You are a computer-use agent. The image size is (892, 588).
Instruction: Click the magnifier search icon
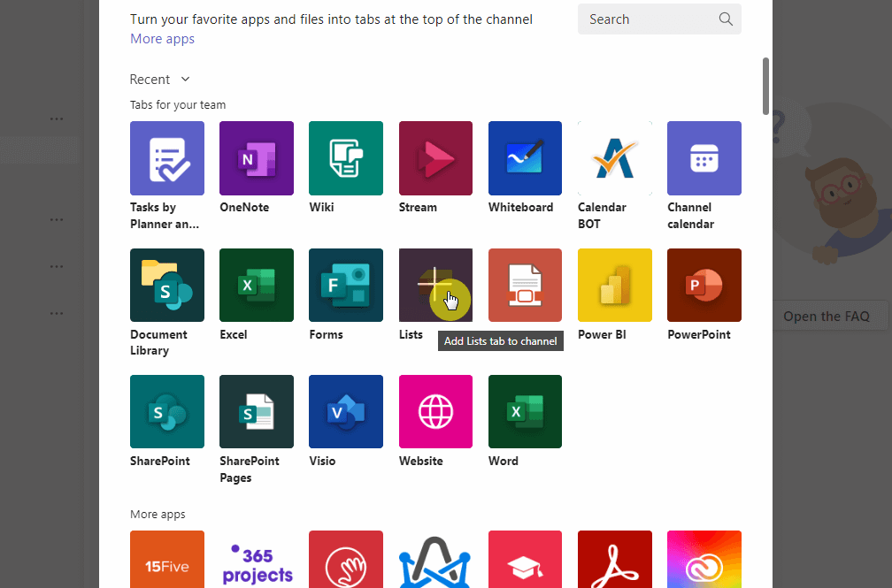pyautogui.click(x=726, y=19)
